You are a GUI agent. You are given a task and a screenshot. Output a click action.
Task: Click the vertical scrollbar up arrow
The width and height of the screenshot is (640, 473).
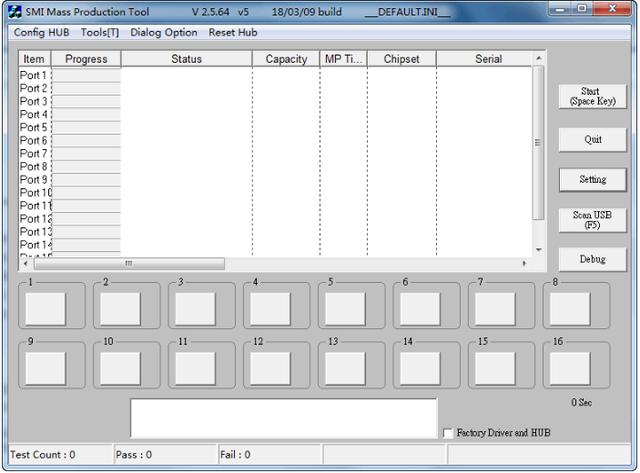[539, 59]
